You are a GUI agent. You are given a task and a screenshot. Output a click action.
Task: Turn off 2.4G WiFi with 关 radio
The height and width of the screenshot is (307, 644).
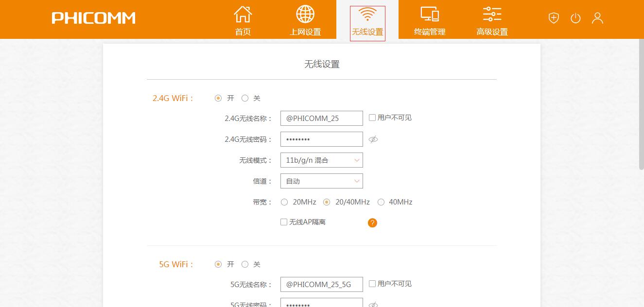click(245, 98)
